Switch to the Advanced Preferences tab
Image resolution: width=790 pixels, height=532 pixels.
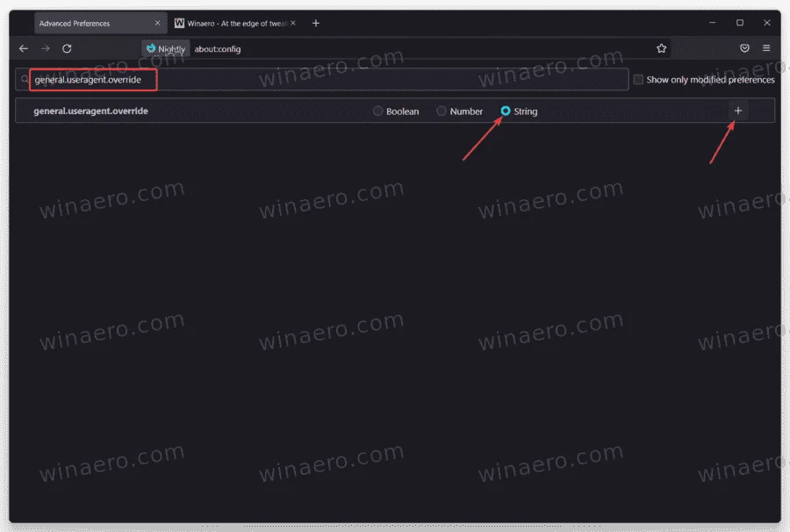tap(100, 23)
